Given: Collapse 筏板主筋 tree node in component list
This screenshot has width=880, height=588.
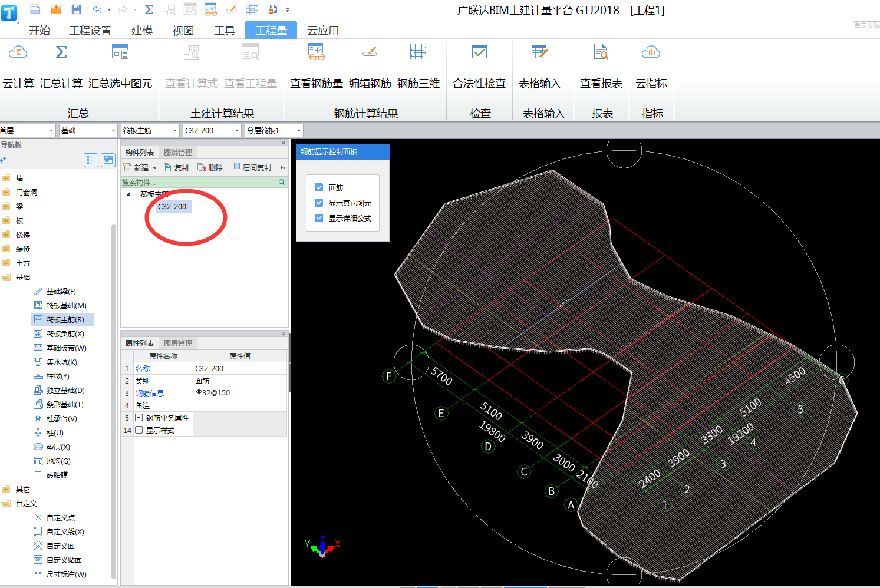Looking at the screenshot, I should click(x=129, y=194).
